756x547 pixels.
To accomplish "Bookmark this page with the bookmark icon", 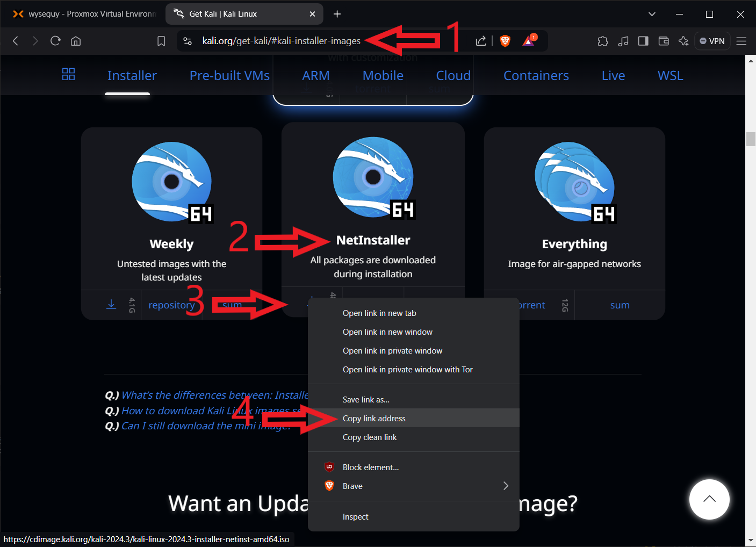I will point(161,41).
